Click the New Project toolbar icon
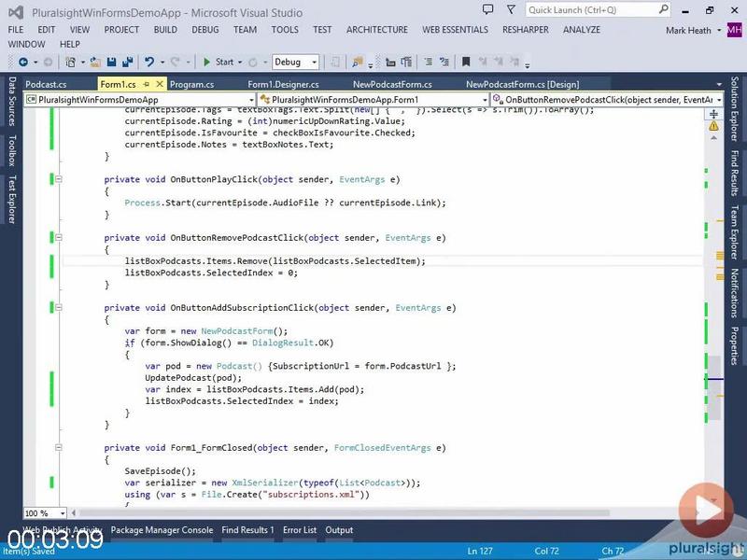747x560 pixels. point(71,62)
